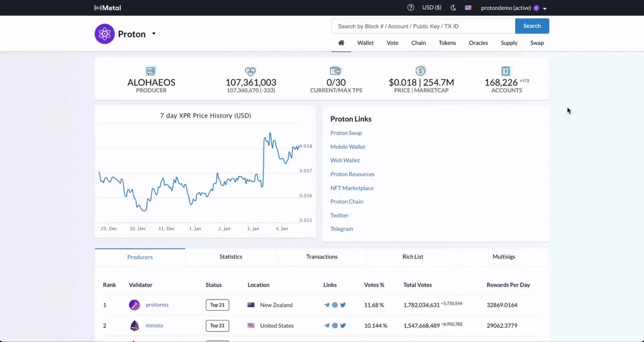Click the purple Proton atom logo
The image size is (644, 342).
pos(105,34)
